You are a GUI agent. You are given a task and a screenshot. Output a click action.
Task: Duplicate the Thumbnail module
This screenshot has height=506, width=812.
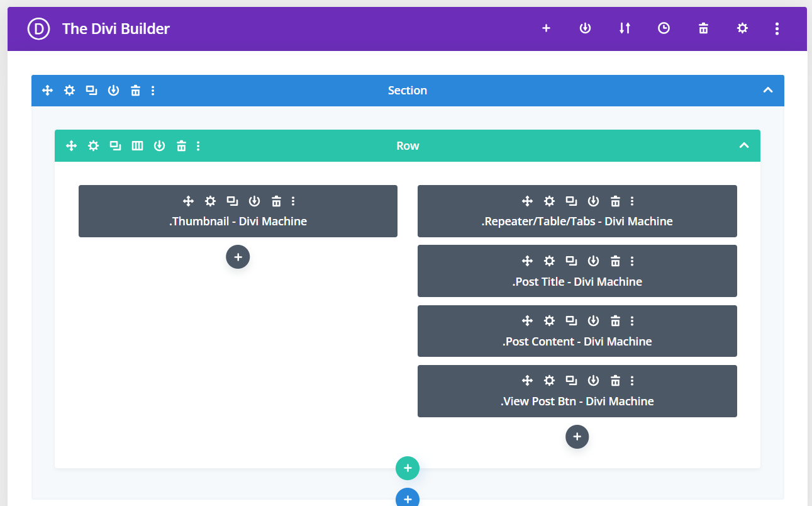point(232,201)
